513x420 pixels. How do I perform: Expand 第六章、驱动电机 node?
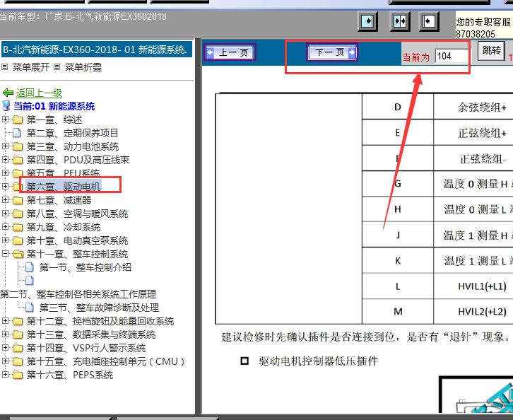[5, 186]
